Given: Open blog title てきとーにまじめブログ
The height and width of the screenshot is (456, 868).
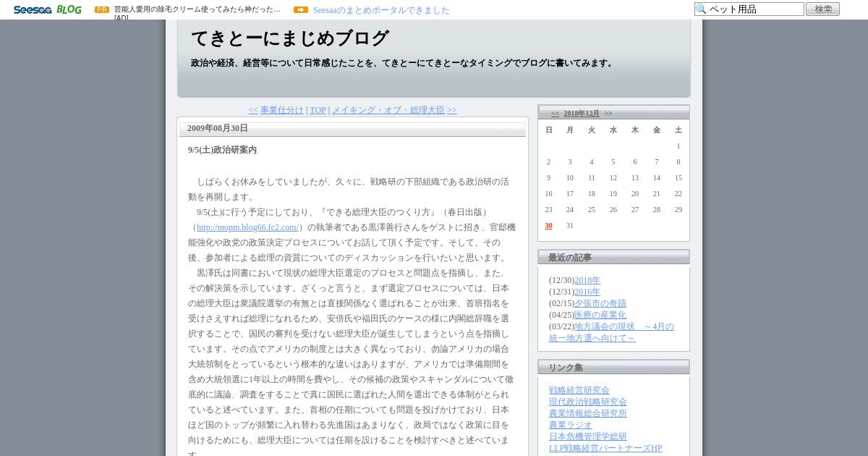Looking at the screenshot, I should click(290, 38).
